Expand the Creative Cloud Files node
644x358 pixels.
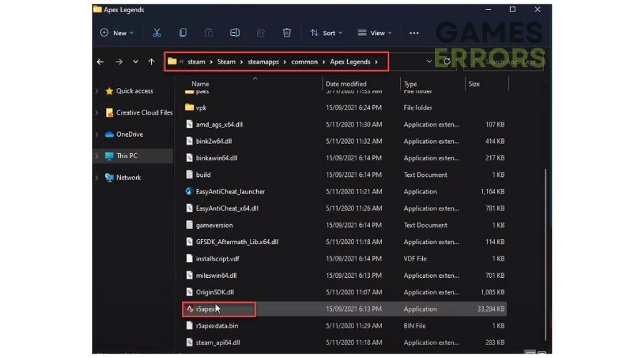click(x=97, y=112)
